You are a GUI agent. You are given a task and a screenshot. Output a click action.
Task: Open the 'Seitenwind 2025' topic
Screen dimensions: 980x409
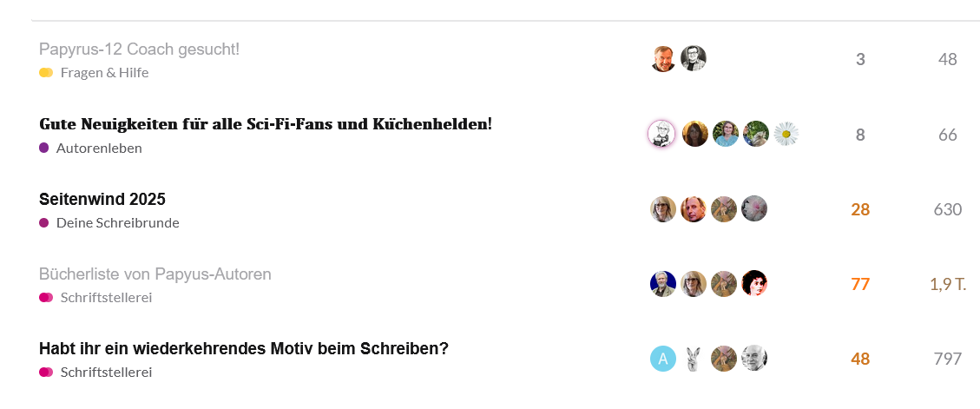click(102, 199)
